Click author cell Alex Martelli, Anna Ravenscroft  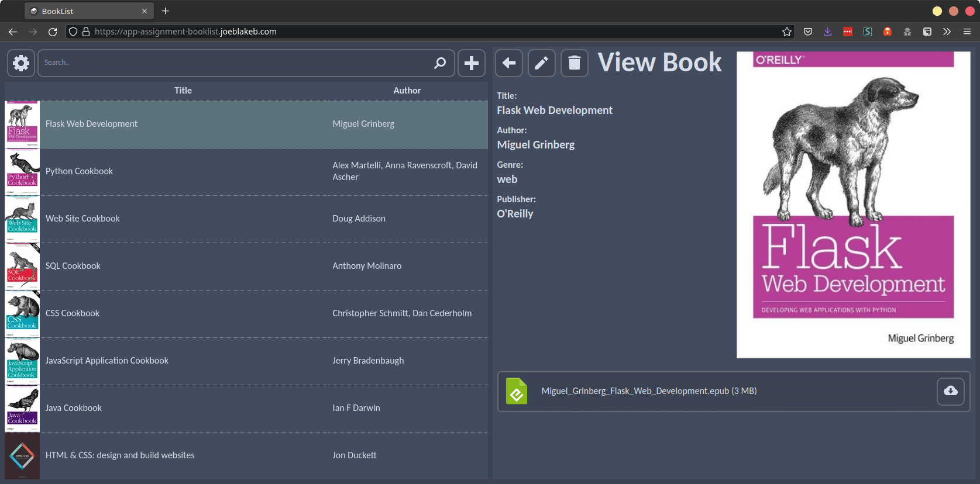pos(405,171)
